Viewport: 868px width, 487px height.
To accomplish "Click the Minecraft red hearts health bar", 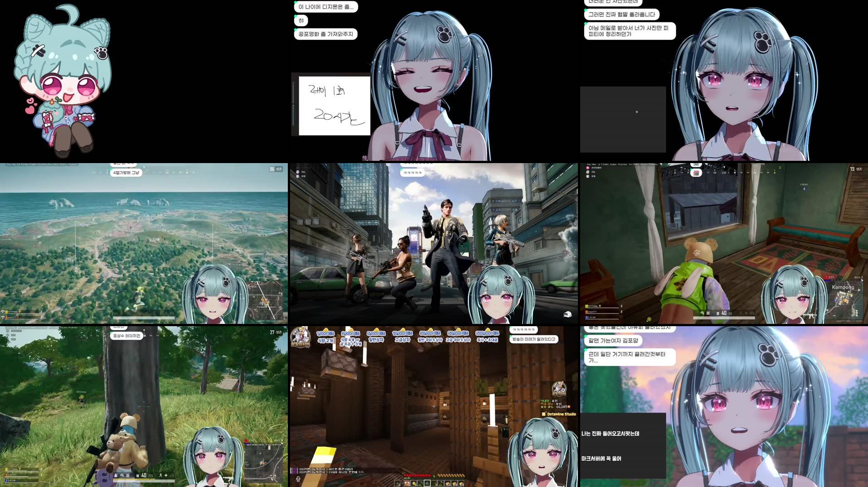I will click(417, 476).
